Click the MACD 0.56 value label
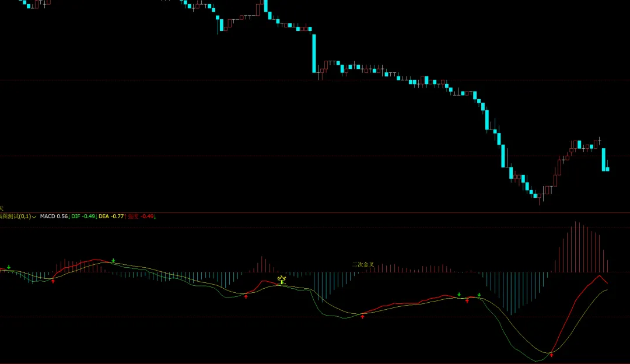The height and width of the screenshot is (364, 630). tap(55, 216)
